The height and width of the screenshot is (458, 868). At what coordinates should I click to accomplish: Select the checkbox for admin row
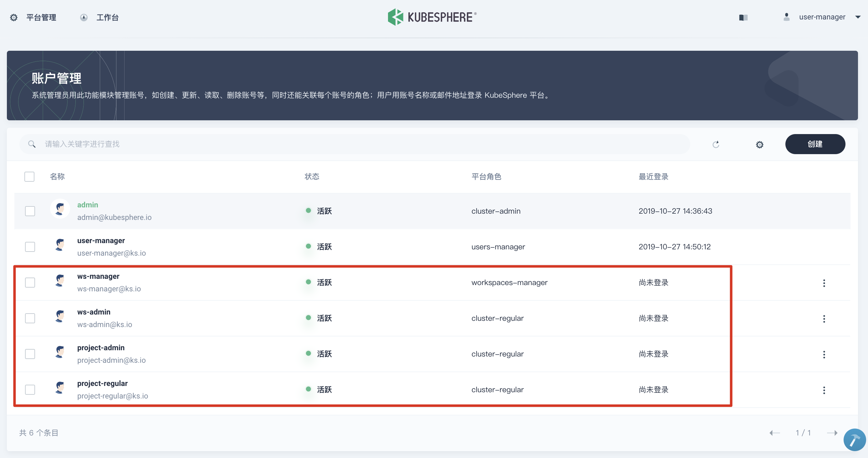click(x=30, y=211)
